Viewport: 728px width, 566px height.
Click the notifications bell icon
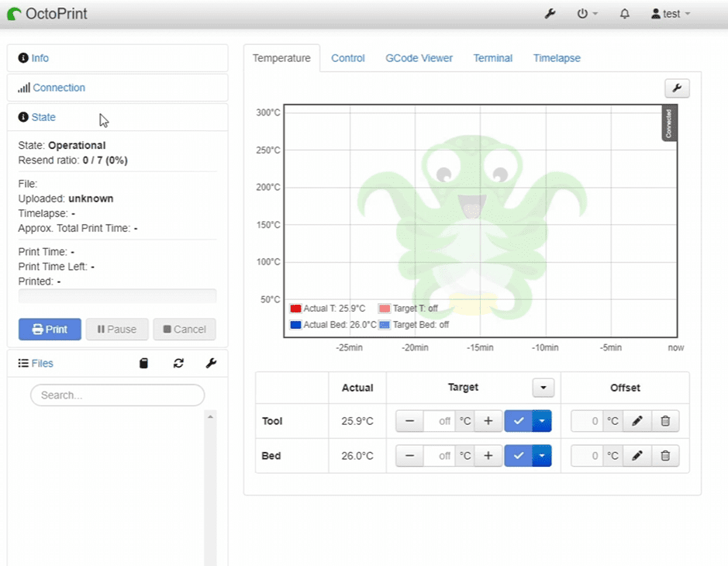pos(624,14)
